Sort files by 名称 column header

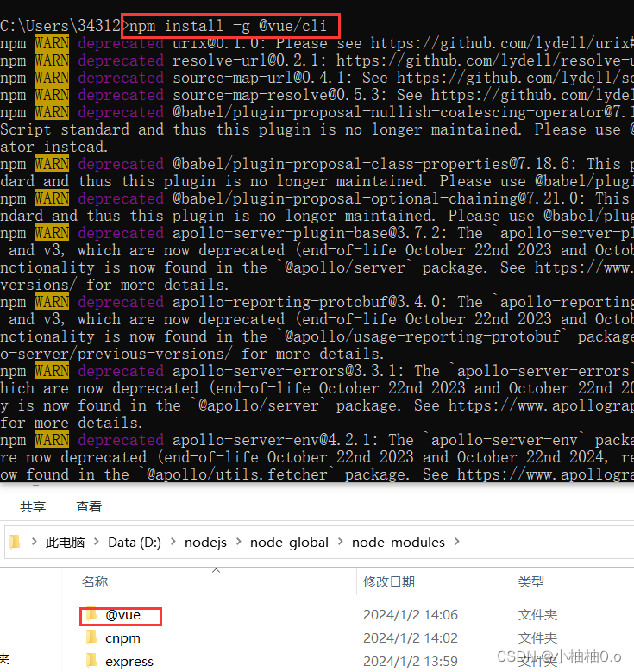tap(95, 582)
